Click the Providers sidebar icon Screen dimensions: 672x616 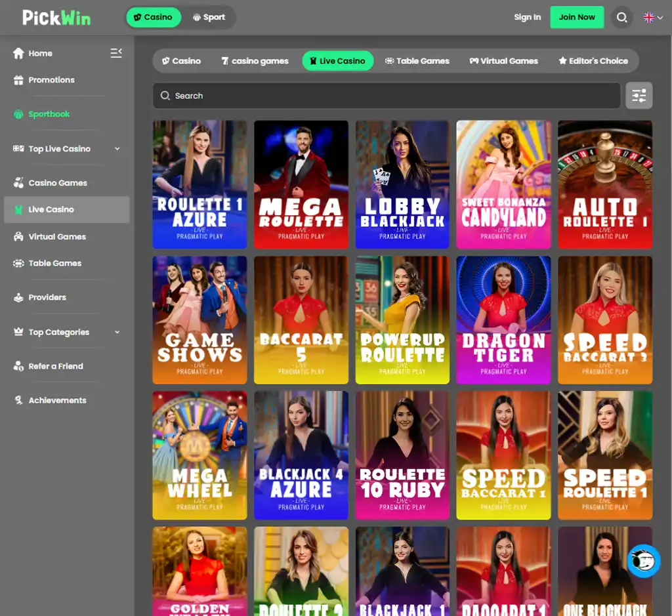[18, 298]
